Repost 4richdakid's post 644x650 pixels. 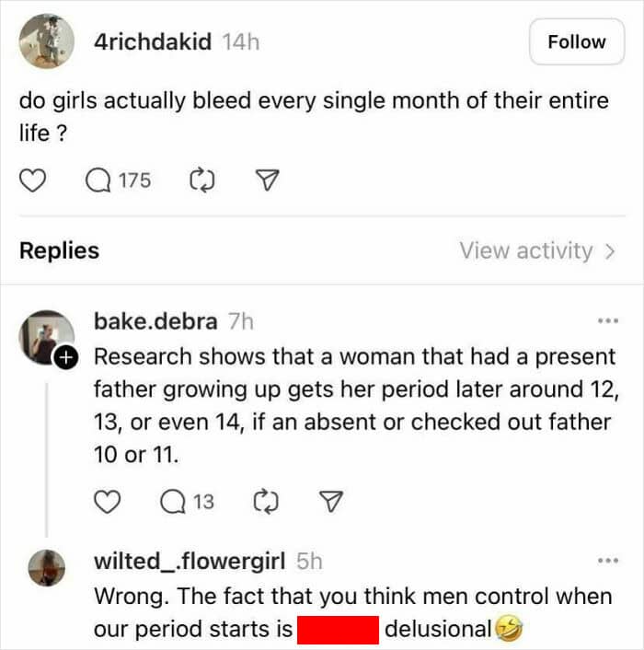(200, 180)
